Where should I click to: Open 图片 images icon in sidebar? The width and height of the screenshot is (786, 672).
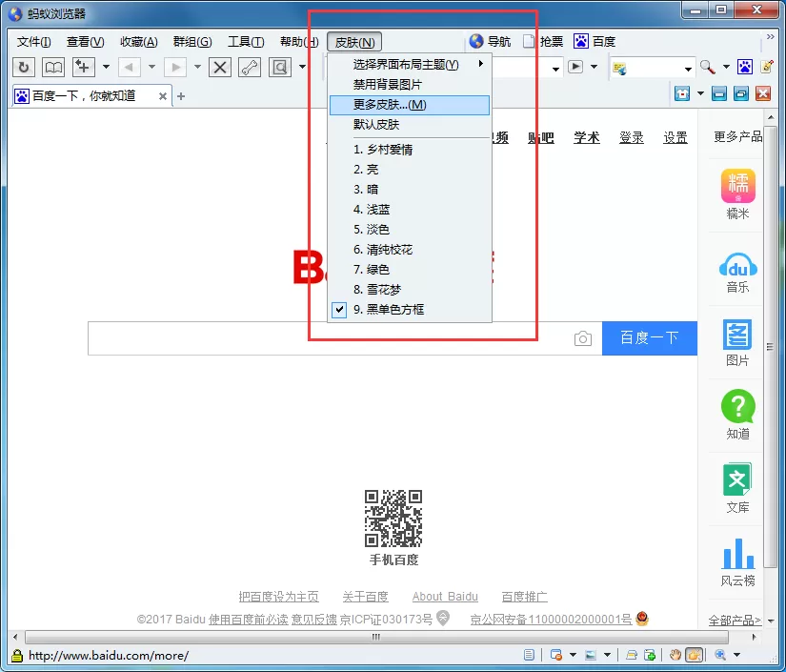pyautogui.click(x=737, y=335)
